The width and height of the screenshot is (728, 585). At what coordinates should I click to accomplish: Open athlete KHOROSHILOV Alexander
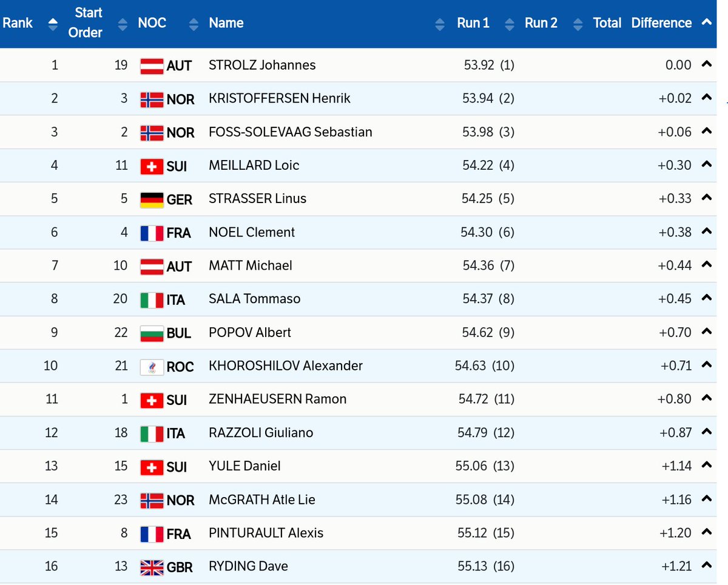coord(286,366)
